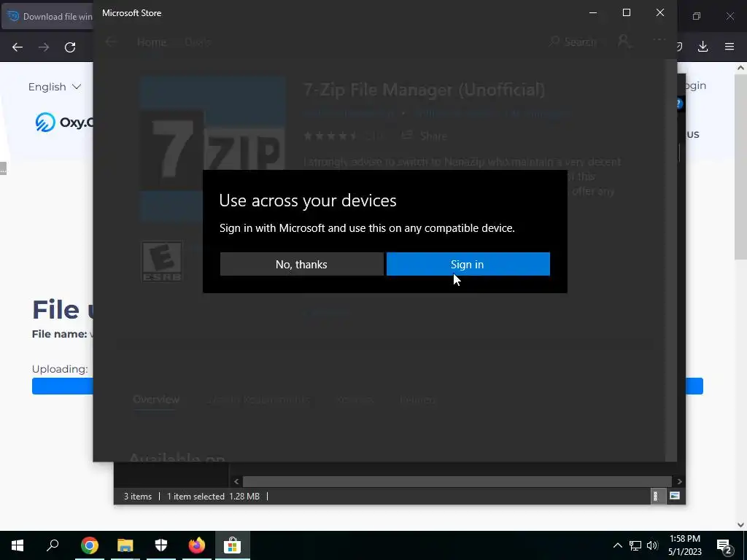This screenshot has height=560, width=747.
Task: Open network status tray icon
Action: coord(635,545)
